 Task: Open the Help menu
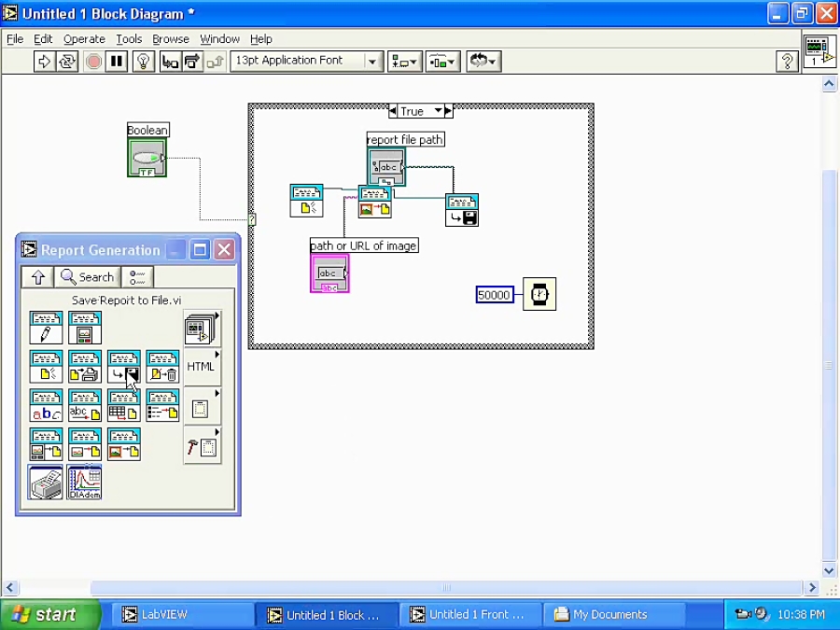coord(261,39)
